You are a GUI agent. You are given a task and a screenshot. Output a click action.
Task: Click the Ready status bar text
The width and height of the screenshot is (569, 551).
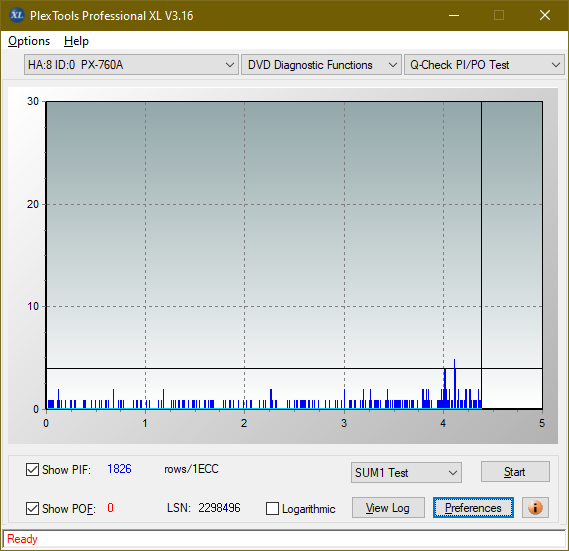[x=22, y=539]
